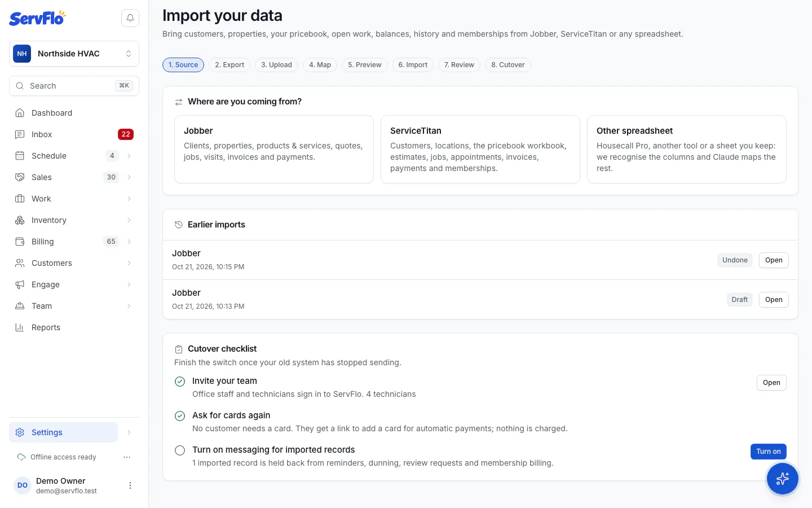Expand the Billing submenu chevron

pos(129,242)
